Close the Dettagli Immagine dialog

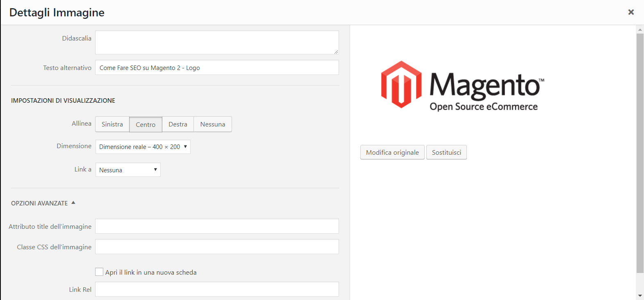tap(631, 12)
